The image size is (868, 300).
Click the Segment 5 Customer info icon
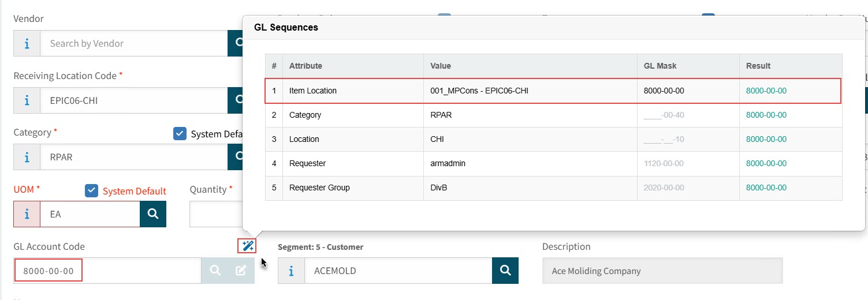(291, 271)
